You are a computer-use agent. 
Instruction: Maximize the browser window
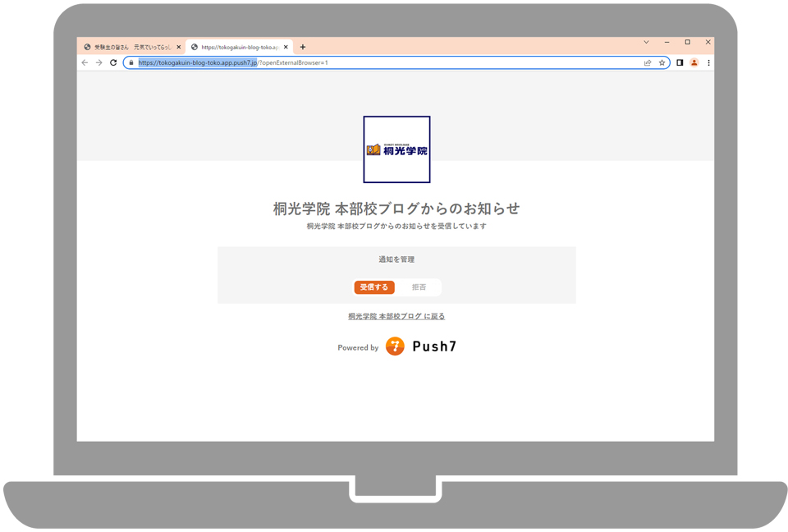(x=688, y=42)
